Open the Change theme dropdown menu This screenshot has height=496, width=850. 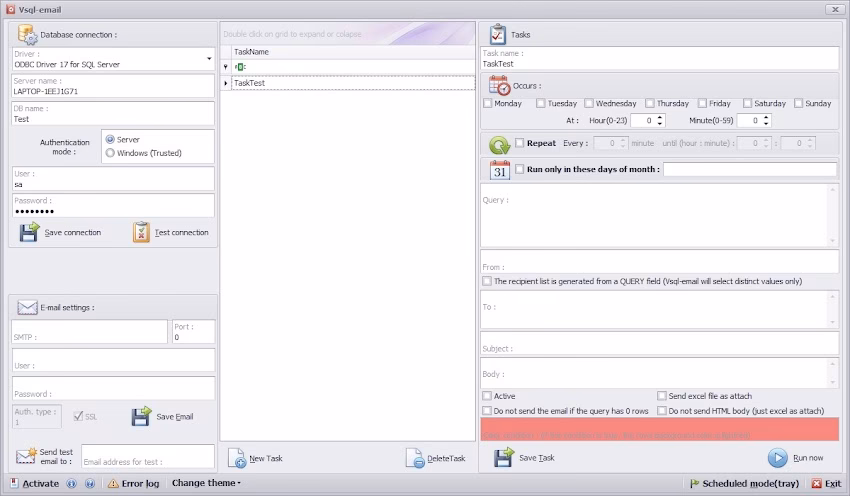coord(206,483)
